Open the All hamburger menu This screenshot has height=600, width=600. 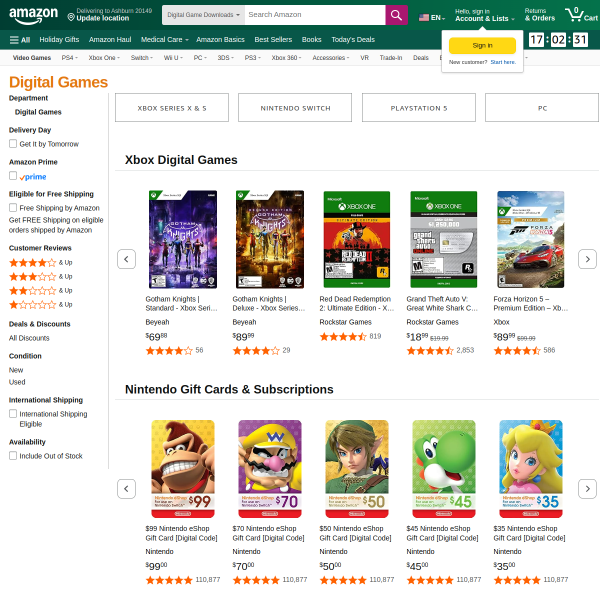[20, 40]
